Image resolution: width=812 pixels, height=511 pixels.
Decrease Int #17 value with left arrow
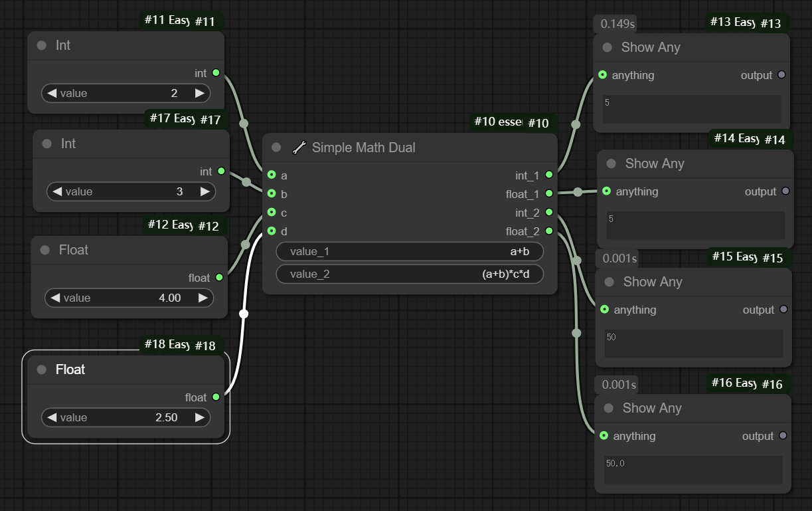tap(57, 191)
